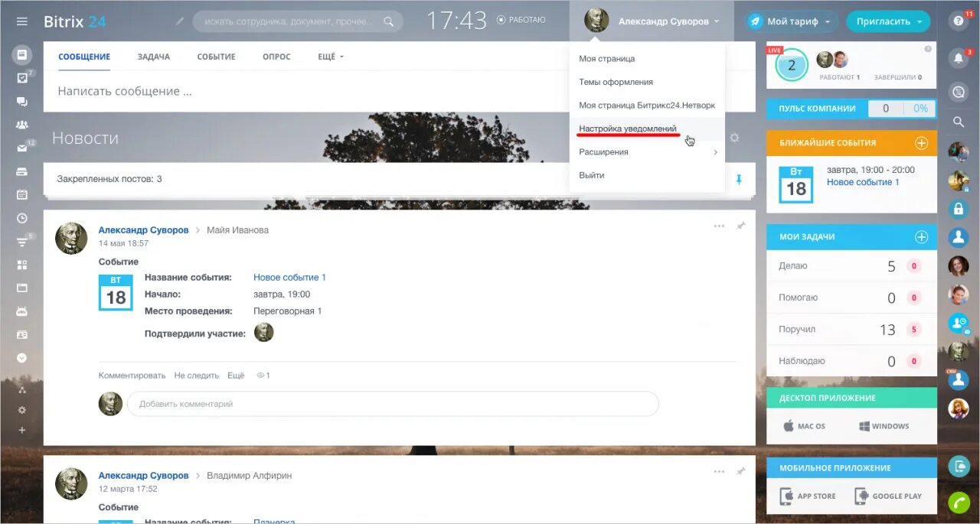This screenshot has height=524, width=980.
Task: Open the Делаю tasks row
Action: tap(851, 266)
